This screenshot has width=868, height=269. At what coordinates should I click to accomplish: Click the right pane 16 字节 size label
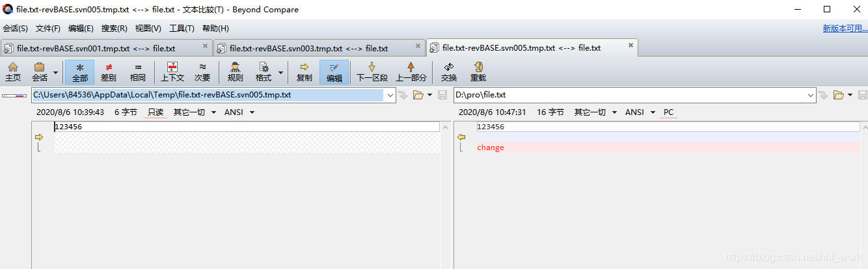(550, 112)
